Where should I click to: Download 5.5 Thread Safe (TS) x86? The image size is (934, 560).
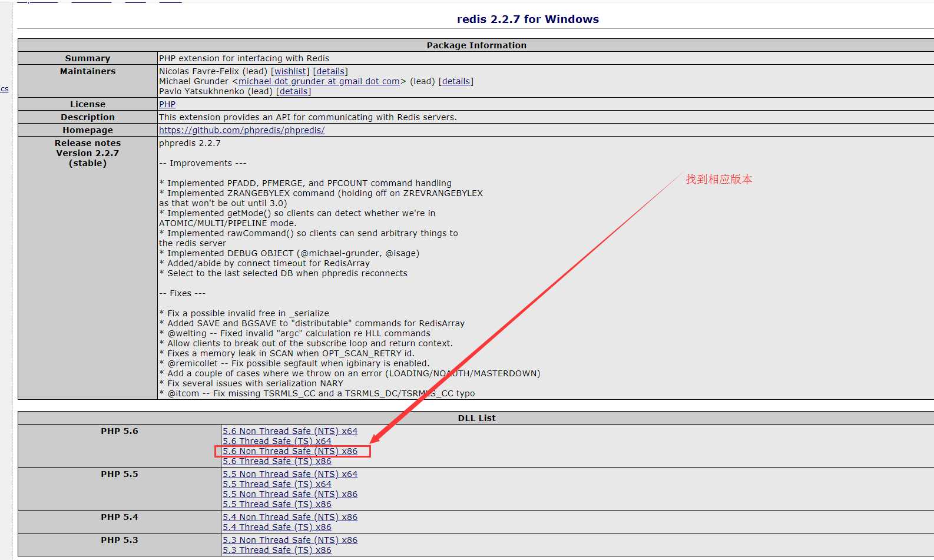click(x=277, y=504)
